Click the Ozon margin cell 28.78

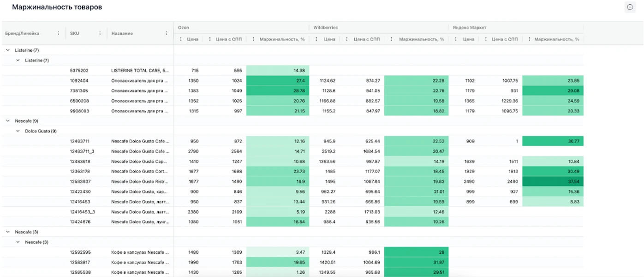click(x=278, y=91)
